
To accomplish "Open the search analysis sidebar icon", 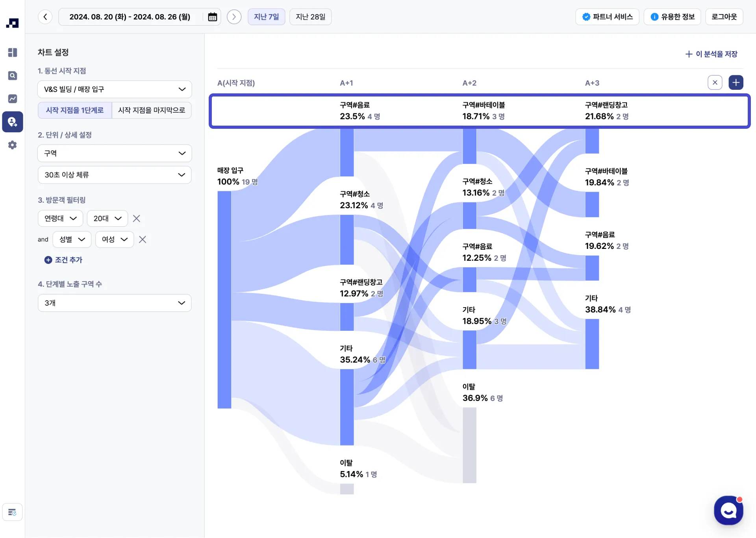I will (13, 76).
